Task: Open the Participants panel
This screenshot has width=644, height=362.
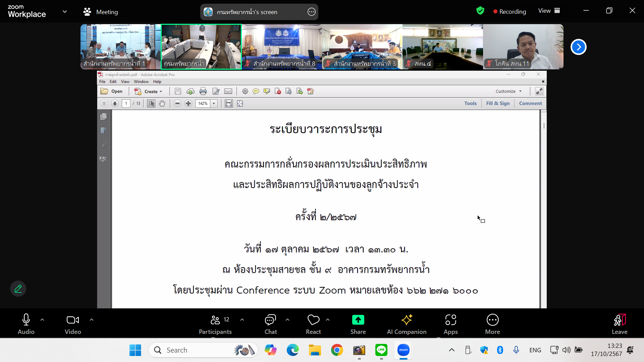Action: pyautogui.click(x=215, y=324)
